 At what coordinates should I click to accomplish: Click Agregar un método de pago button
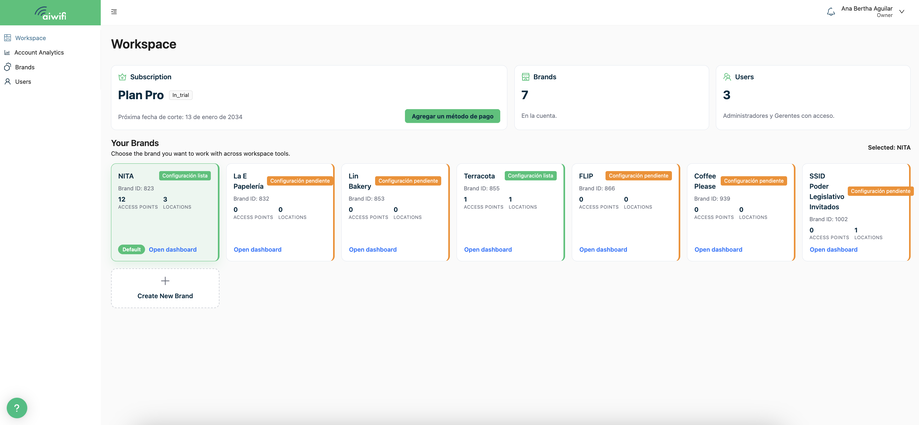tap(452, 116)
